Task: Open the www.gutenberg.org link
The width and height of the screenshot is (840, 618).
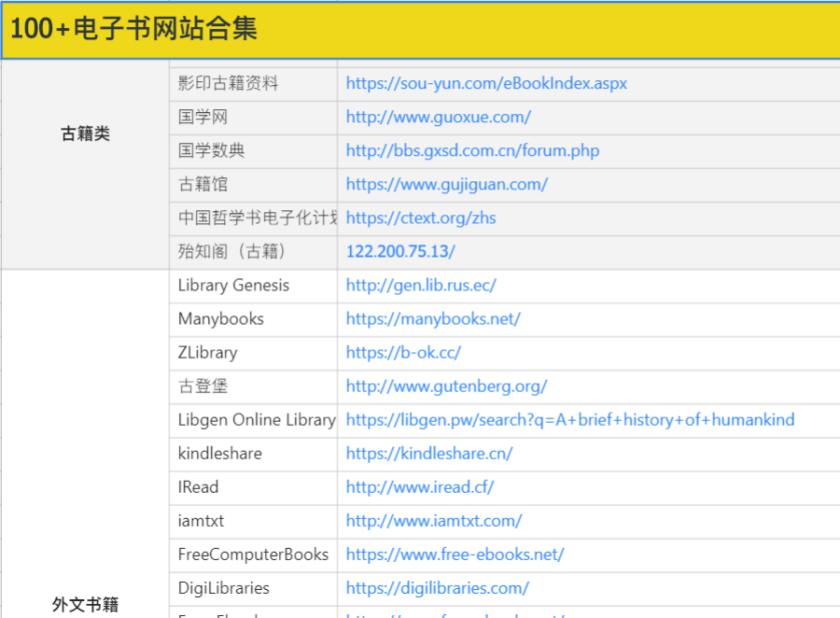Action: (x=447, y=386)
